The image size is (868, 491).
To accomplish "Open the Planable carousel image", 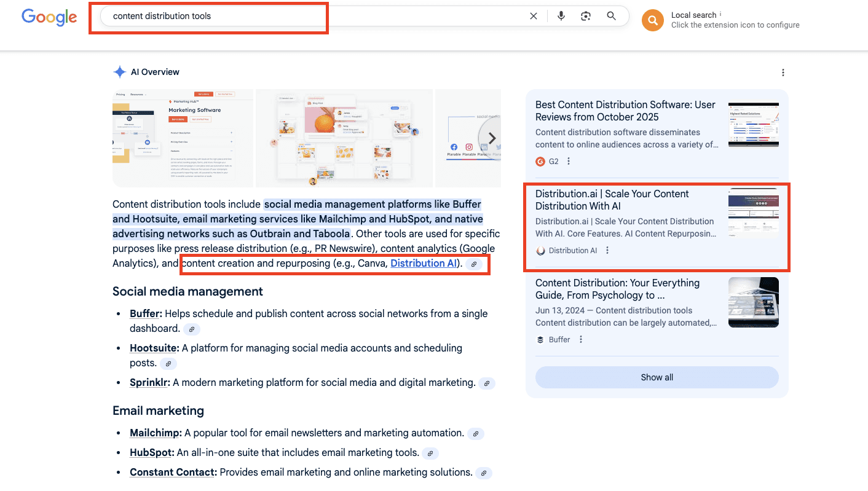I will (468, 138).
